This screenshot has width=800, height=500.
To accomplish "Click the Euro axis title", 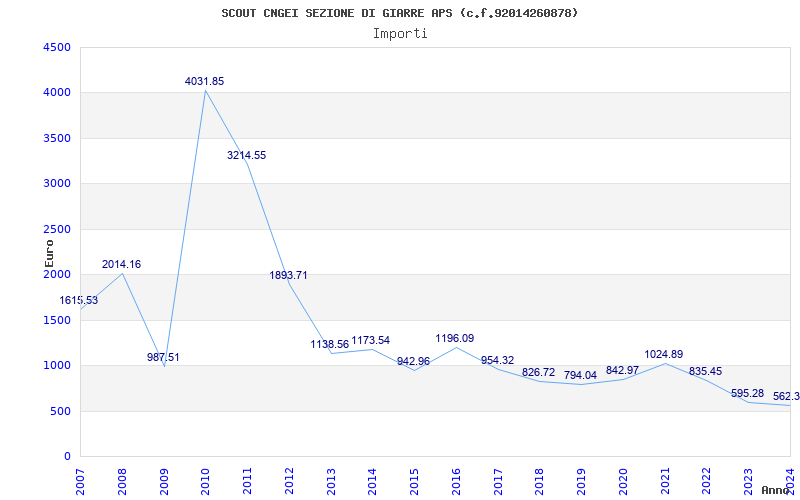I will (x=49, y=253).
